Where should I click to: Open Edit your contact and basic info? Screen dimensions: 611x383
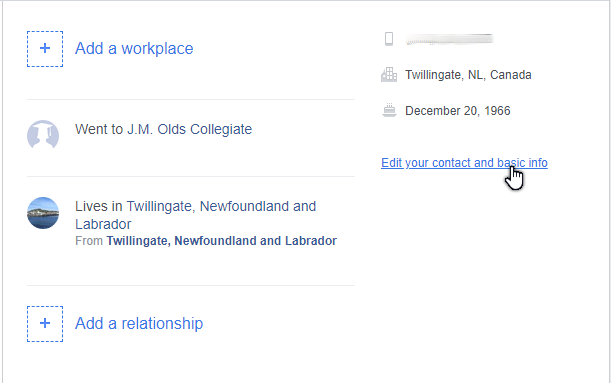(x=464, y=163)
